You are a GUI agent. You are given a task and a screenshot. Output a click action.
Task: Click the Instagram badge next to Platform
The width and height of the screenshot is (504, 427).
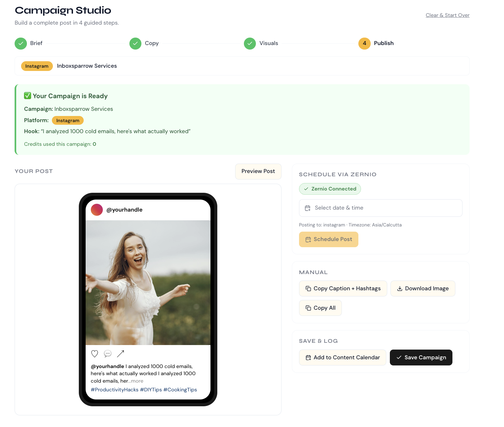coord(68,121)
